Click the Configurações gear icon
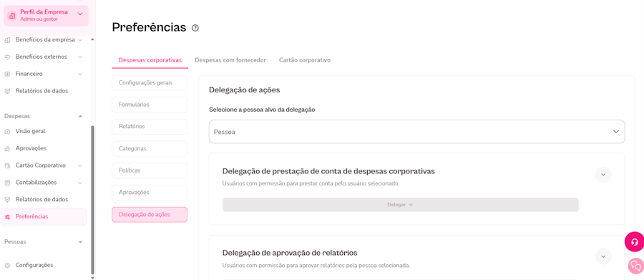 coord(7,265)
